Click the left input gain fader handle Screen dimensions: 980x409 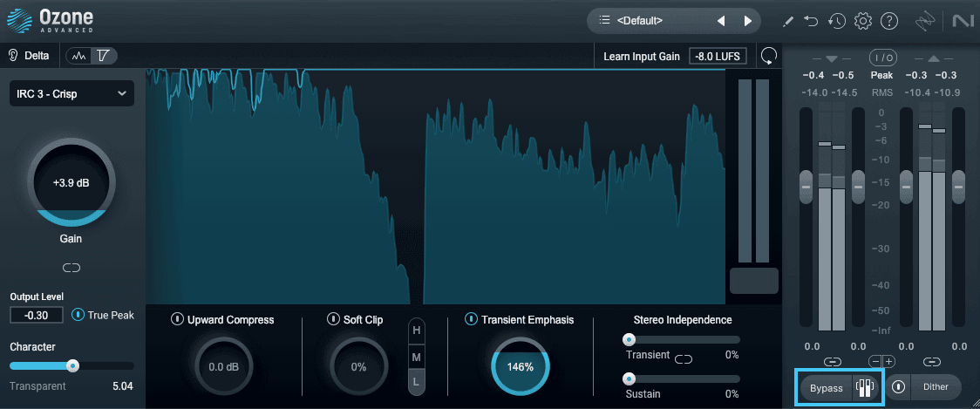point(806,187)
